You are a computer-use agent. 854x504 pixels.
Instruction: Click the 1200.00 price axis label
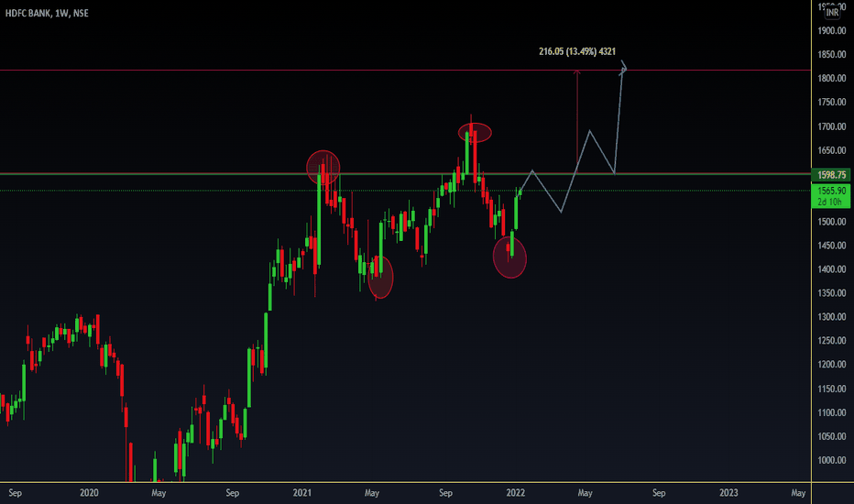pos(832,365)
